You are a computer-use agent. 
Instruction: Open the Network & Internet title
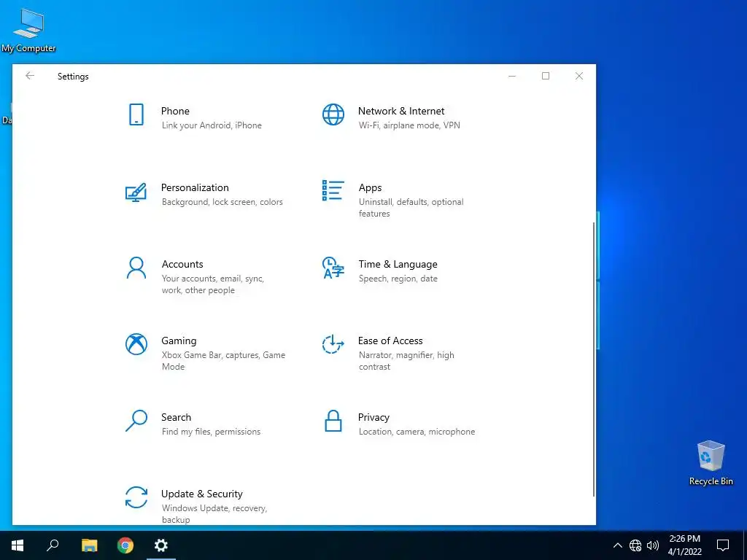tap(401, 111)
